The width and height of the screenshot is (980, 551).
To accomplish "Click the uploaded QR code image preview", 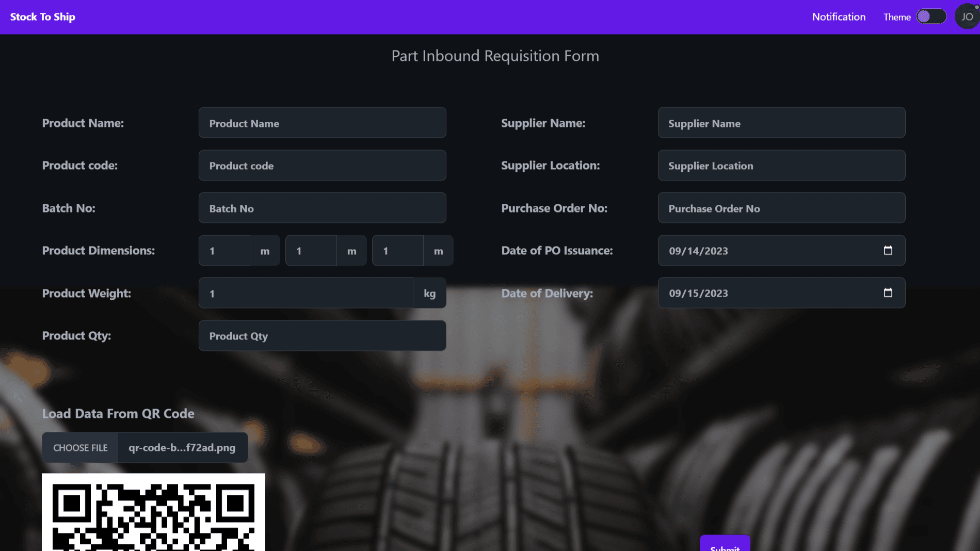I will 153,512.
